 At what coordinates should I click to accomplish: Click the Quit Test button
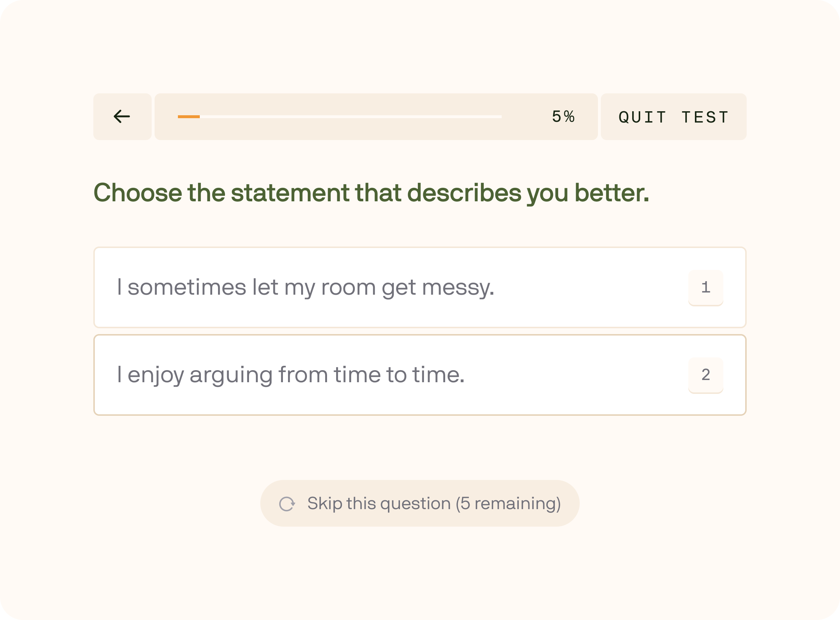point(673,117)
